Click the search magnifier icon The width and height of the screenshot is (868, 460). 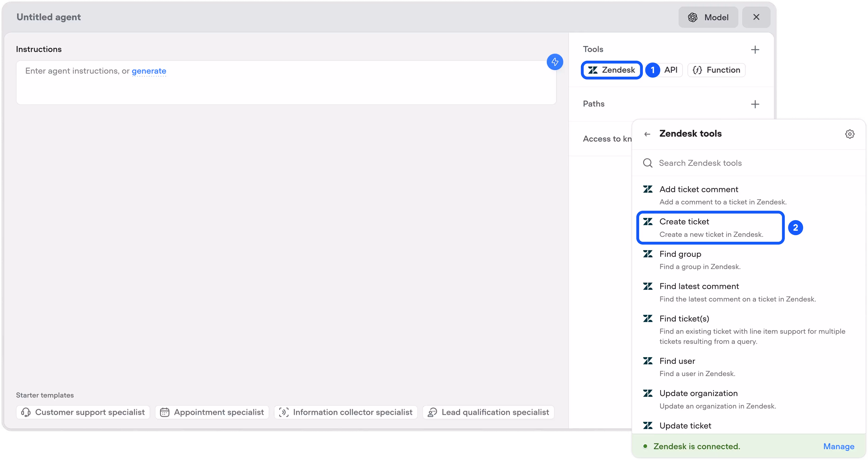(648, 163)
